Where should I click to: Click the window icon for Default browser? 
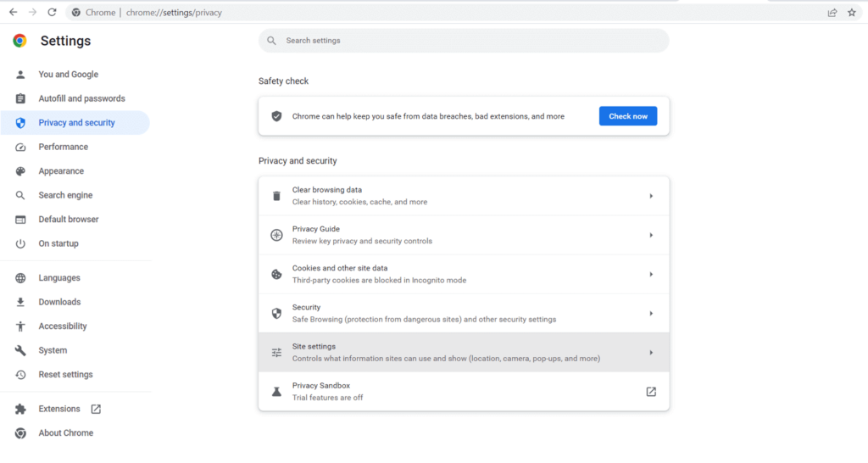(20, 220)
